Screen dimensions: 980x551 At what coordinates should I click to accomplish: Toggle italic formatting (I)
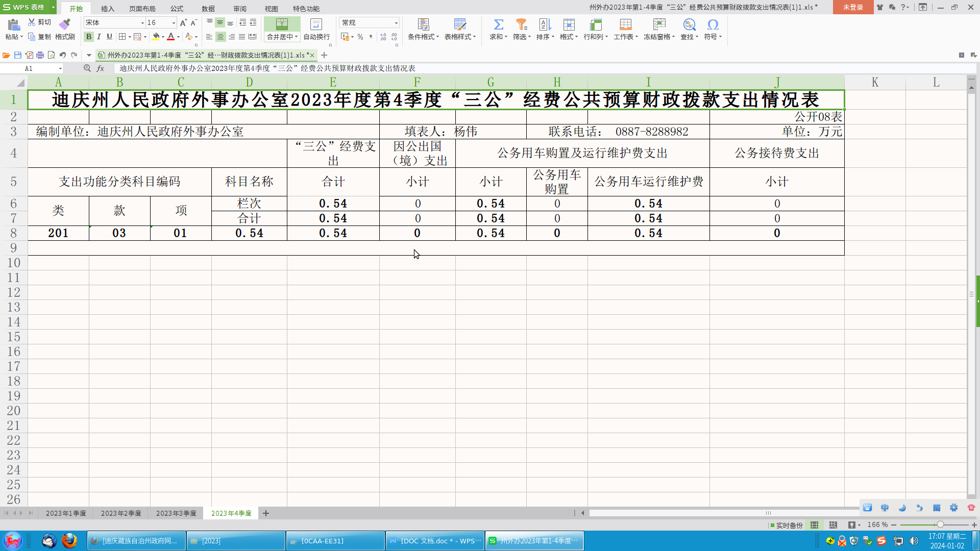click(99, 37)
